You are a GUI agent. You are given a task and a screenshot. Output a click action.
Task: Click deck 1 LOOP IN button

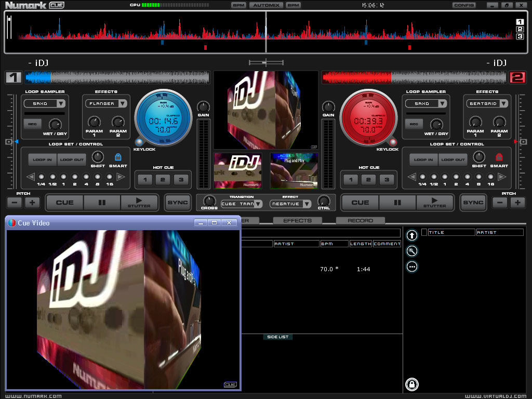[x=43, y=159]
